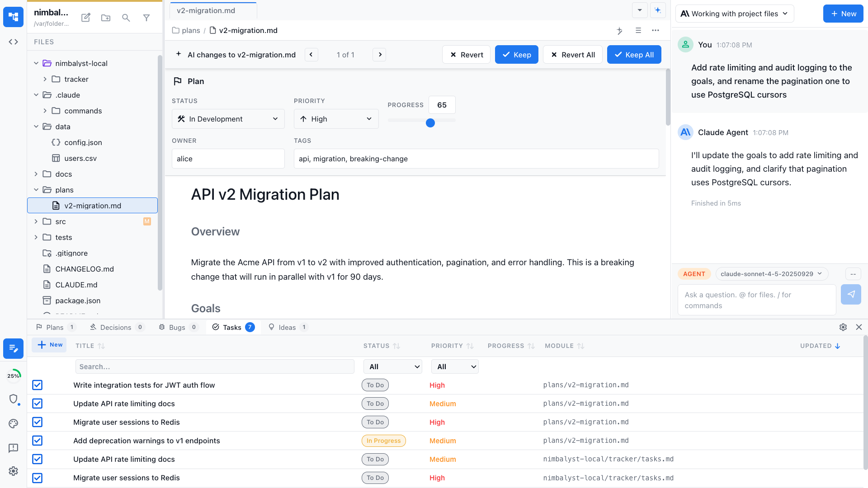Switch to the Ideas tab
The height and width of the screenshot is (488, 868).
coord(287,327)
